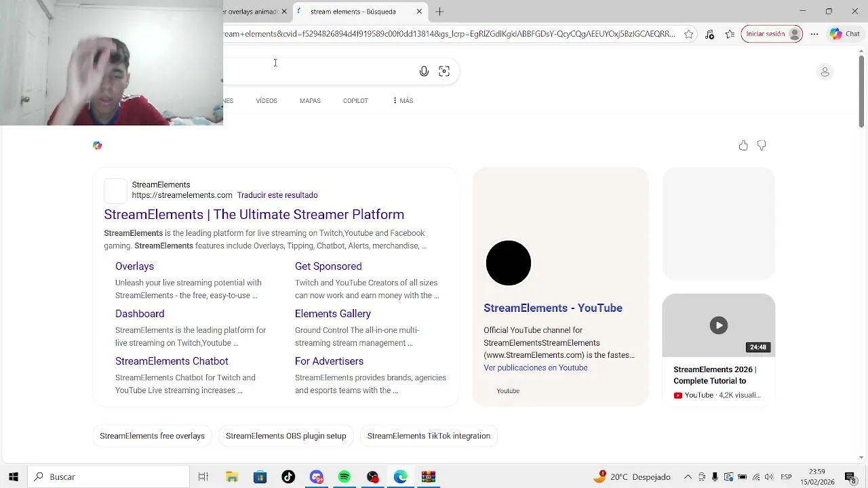Screen dimensions: 868x488
Task: Open Microsoft Store from the taskbar
Action: click(260, 476)
